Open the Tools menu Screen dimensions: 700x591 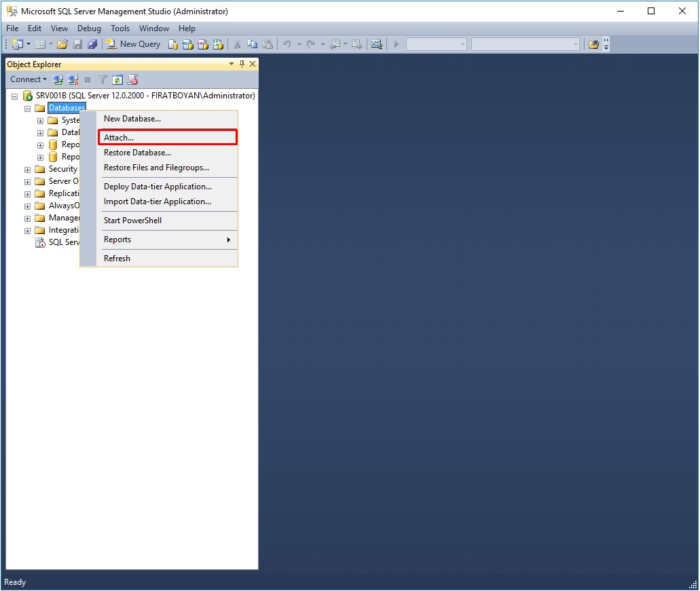point(120,28)
